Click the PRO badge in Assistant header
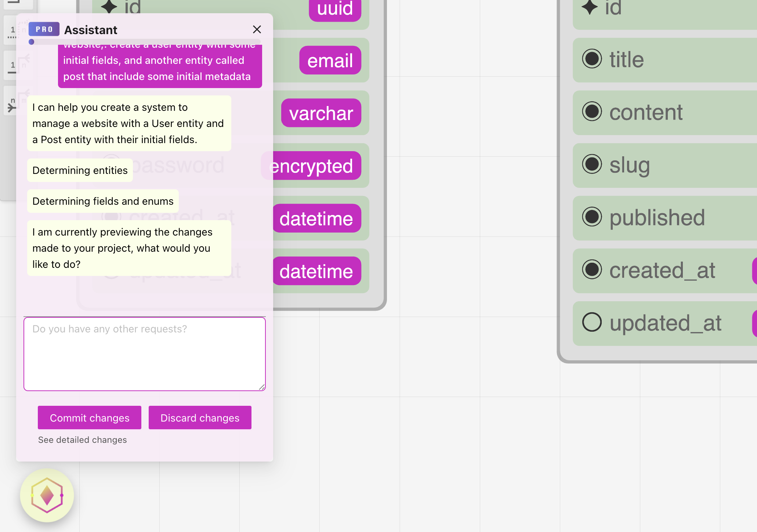The height and width of the screenshot is (532, 757). point(44,29)
